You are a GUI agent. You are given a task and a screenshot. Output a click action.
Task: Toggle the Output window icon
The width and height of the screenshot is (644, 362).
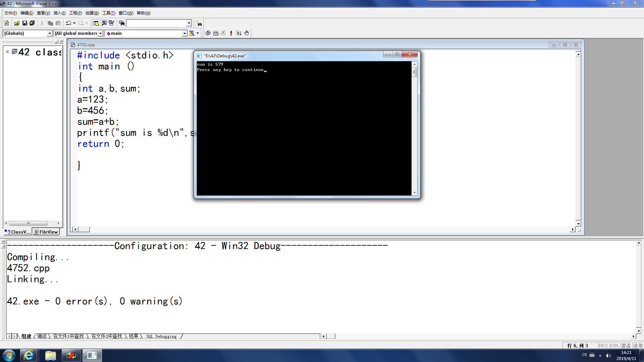click(x=104, y=23)
